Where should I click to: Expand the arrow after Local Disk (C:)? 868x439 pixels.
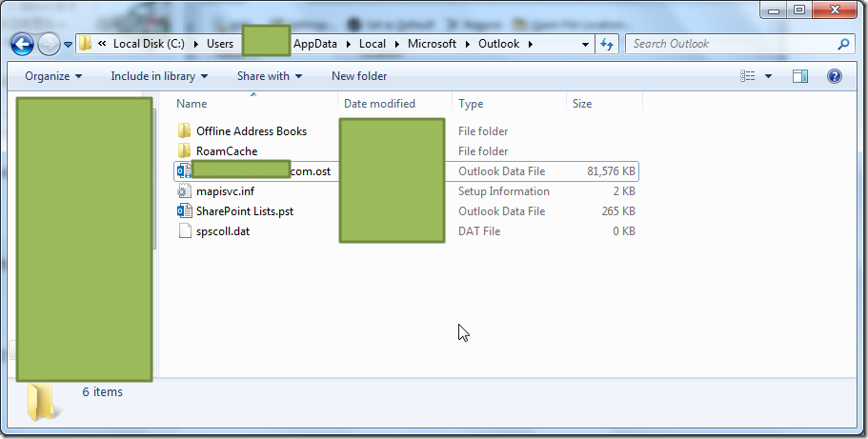pos(196,45)
